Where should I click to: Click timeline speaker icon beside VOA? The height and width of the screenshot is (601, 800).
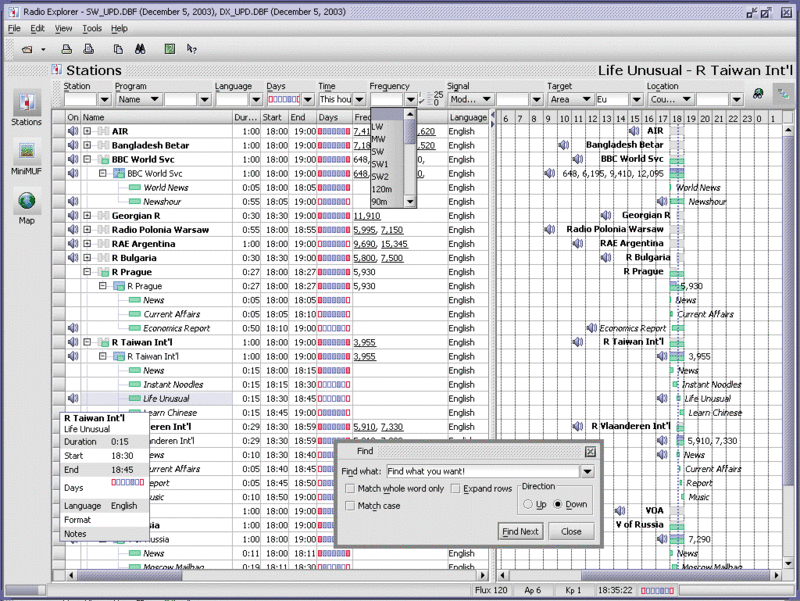coord(620,511)
